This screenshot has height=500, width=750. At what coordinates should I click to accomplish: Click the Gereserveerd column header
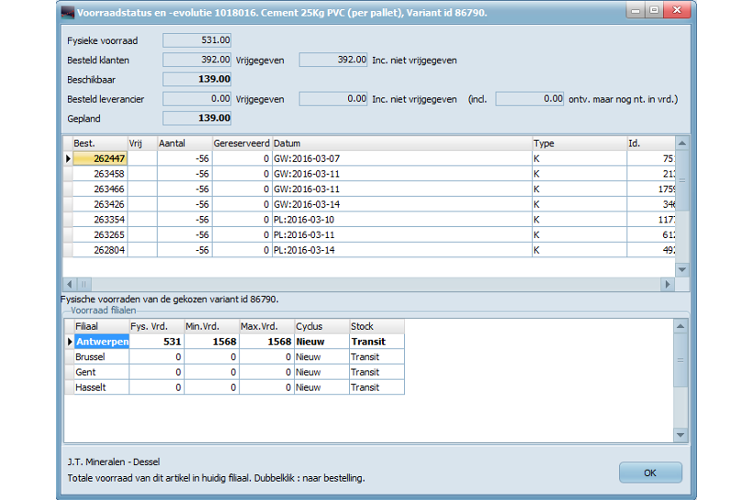pos(242,144)
